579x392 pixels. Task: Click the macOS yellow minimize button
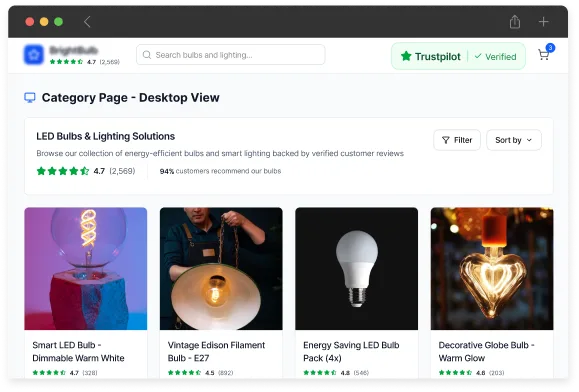(x=44, y=22)
